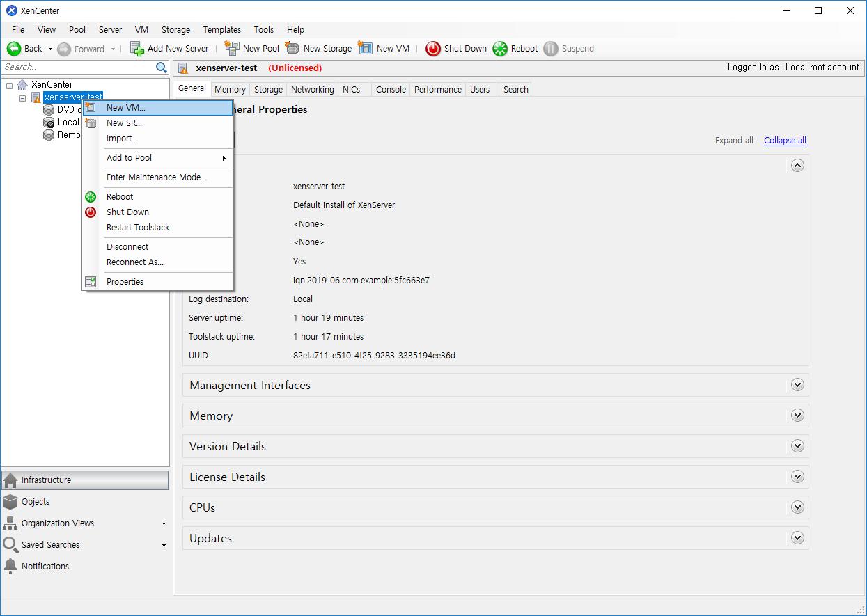Image resolution: width=867 pixels, height=616 pixels.
Task: Click the green Reboot toolbar icon
Action: click(500, 49)
